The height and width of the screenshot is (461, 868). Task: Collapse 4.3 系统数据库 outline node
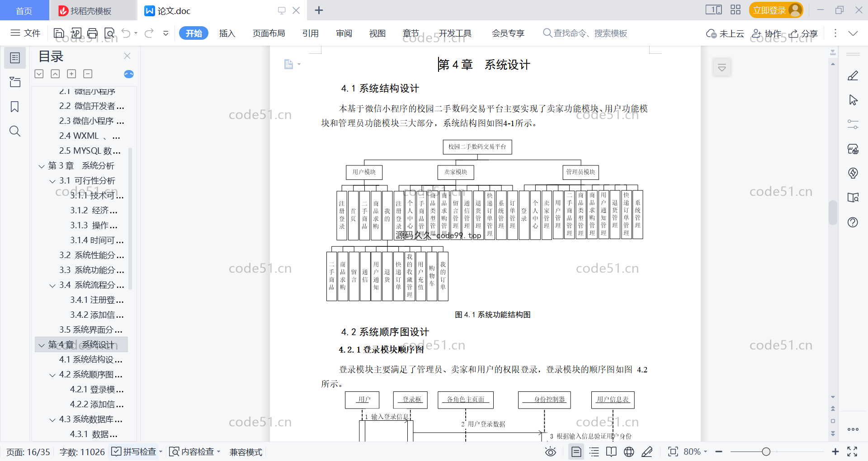pyautogui.click(x=52, y=420)
